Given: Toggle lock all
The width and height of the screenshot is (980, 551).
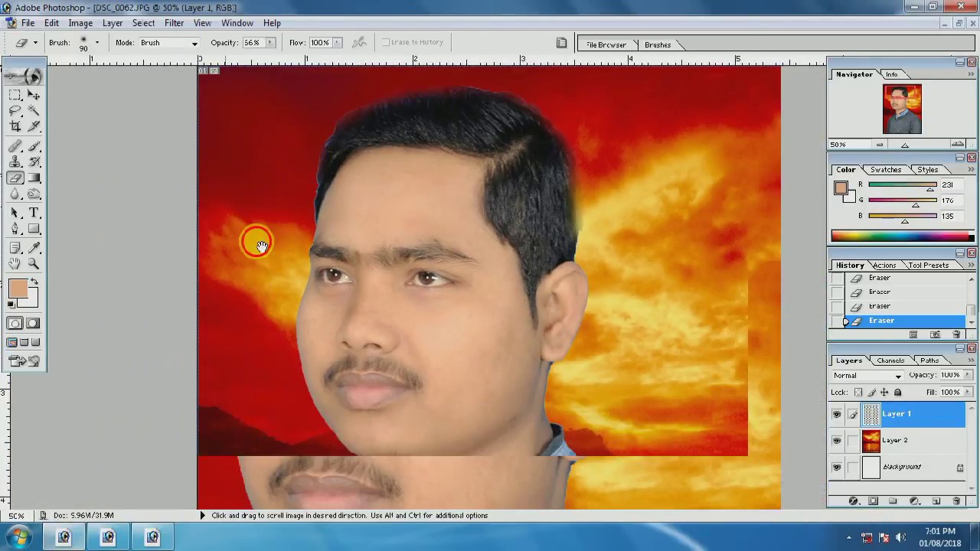Looking at the screenshot, I should tap(897, 393).
